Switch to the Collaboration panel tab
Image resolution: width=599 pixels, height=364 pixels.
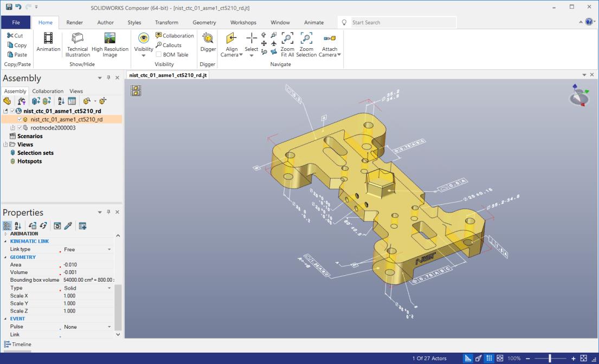48,91
